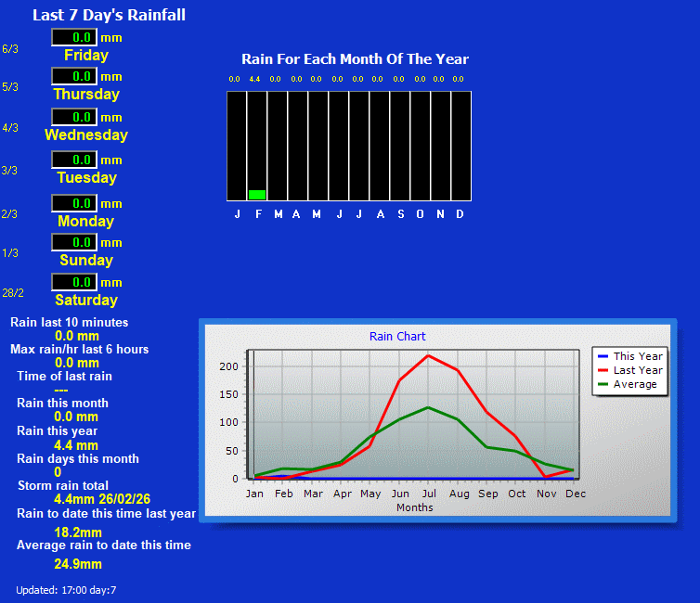Click Tuesday's rainfall reading box
700x603 pixels.
[74, 160]
